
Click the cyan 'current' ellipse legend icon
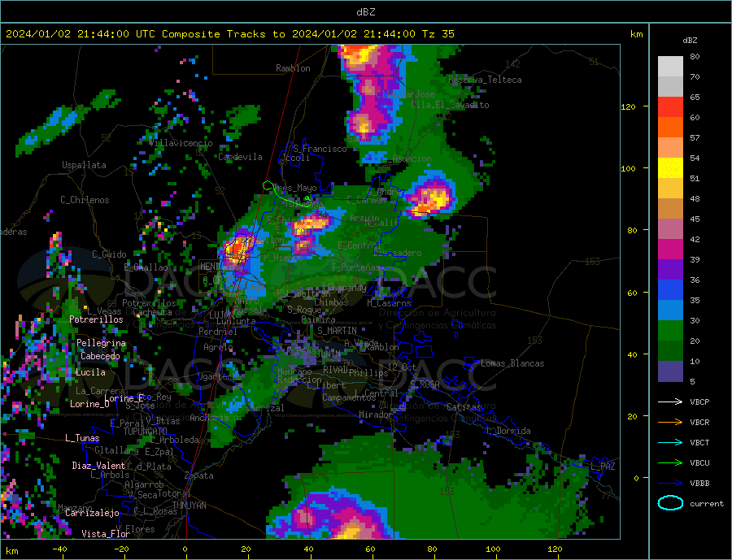(670, 503)
